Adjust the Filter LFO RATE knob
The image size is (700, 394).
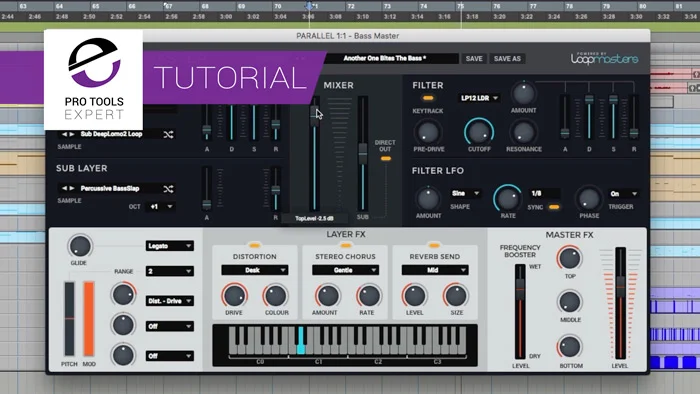click(x=508, y=199)
